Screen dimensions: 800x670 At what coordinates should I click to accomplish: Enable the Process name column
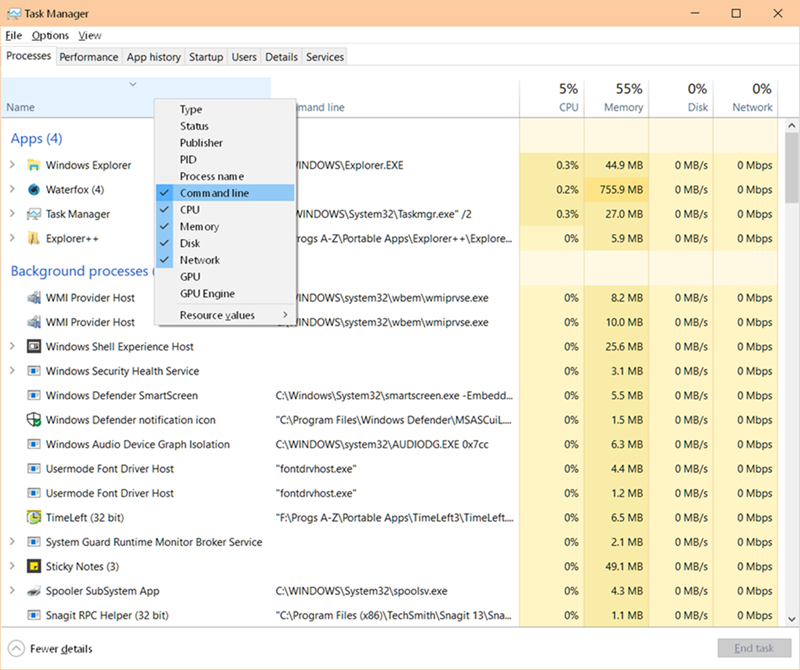225,177
